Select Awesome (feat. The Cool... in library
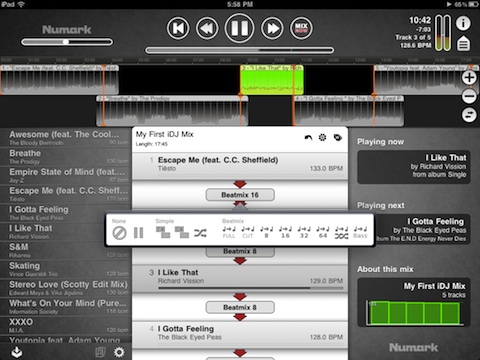This screenshot has height=360, width=480. 66,137
